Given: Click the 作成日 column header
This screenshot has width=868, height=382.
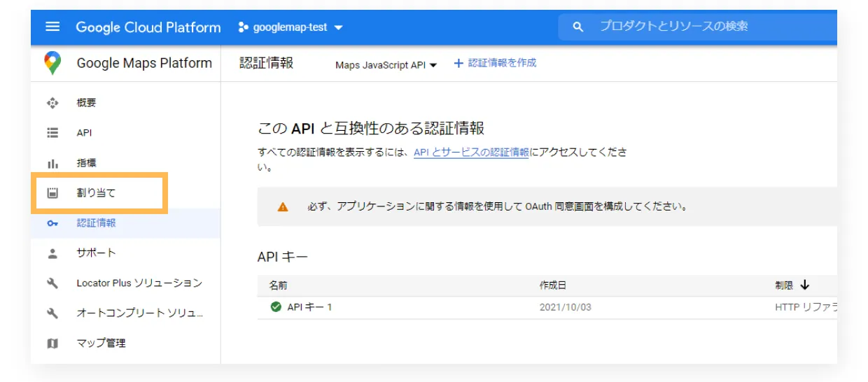Looking at the screenshot, I should pyautogui.click(x=553, y=285).
